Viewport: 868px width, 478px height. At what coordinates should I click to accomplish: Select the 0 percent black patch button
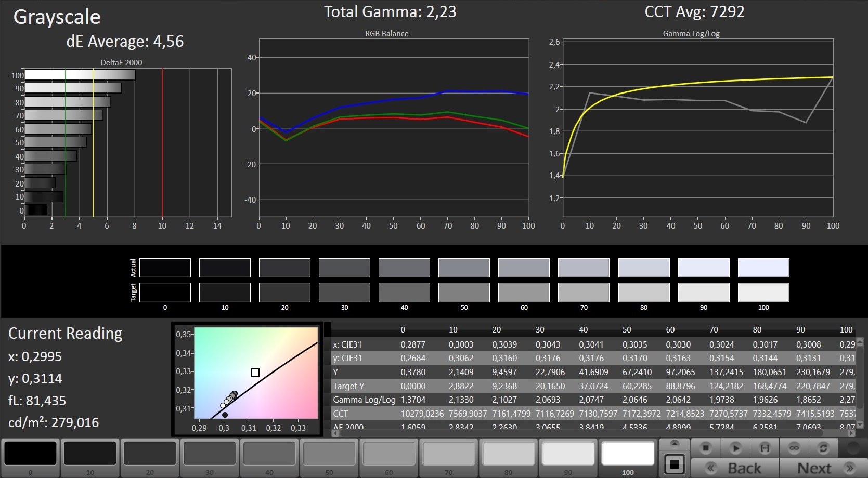click(x=31, y=454)
